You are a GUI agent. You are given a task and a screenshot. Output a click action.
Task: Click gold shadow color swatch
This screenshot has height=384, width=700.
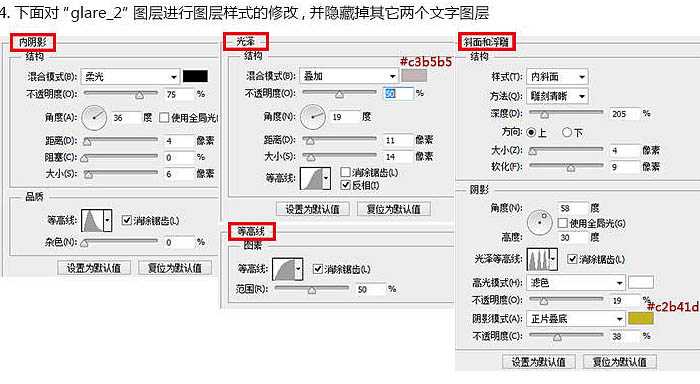(x=641, y=318)
